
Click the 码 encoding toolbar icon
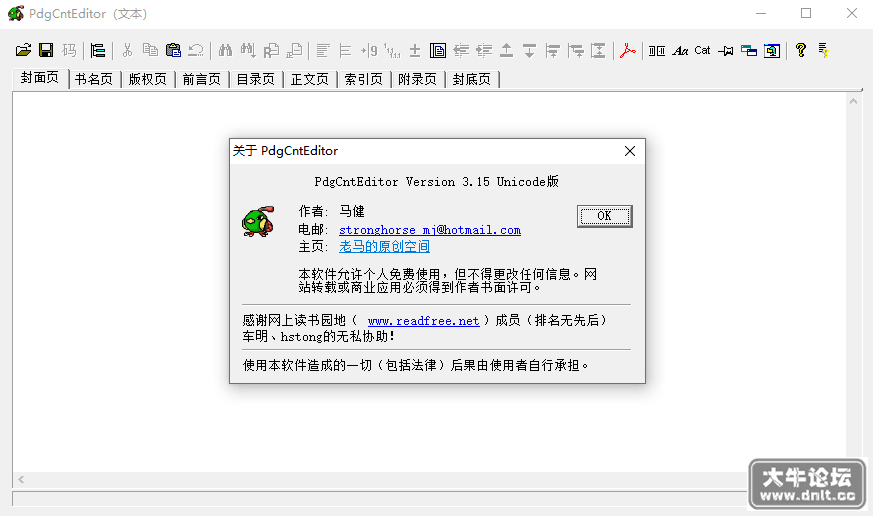click(x=69, y=50)
